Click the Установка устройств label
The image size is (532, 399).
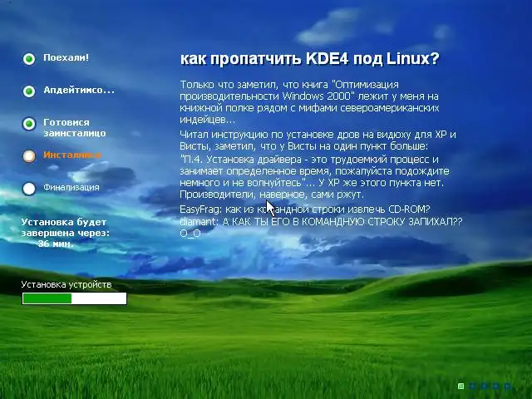click(66, 284)
